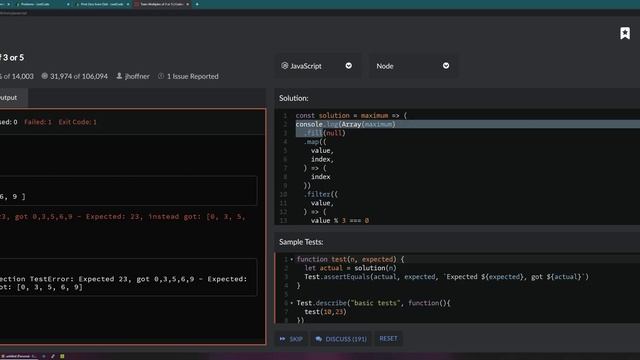Click the pen icon in the taskbar
The height and width of the screenshot is (360, 640).
point(53,356)
